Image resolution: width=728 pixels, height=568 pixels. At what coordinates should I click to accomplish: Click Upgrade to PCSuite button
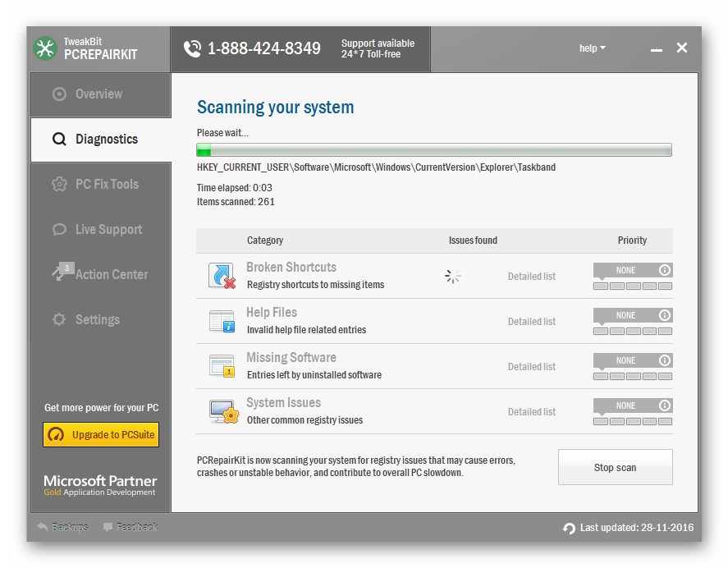click(x=101, y=435)
